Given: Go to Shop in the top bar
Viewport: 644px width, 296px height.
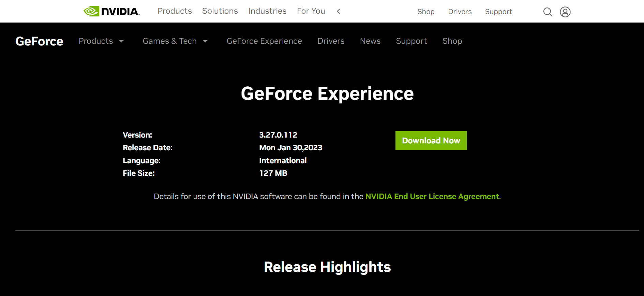Looking at the screenshot, I should click(426, 12).
